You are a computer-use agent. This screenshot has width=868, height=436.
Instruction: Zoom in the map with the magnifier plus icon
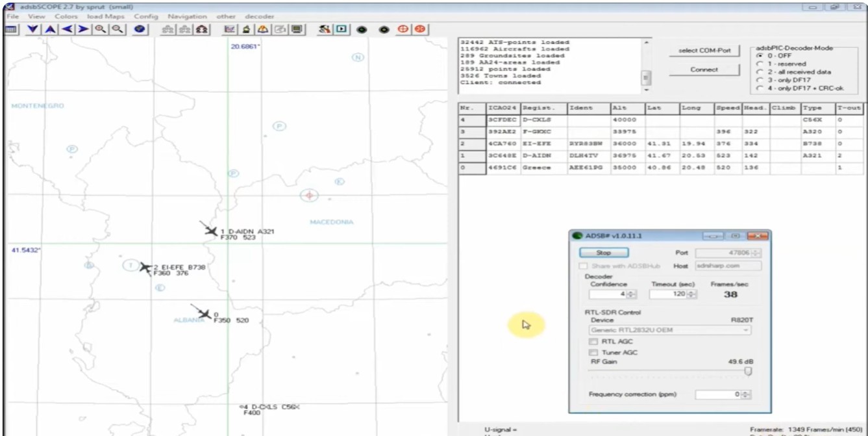(x=101, y=29)
